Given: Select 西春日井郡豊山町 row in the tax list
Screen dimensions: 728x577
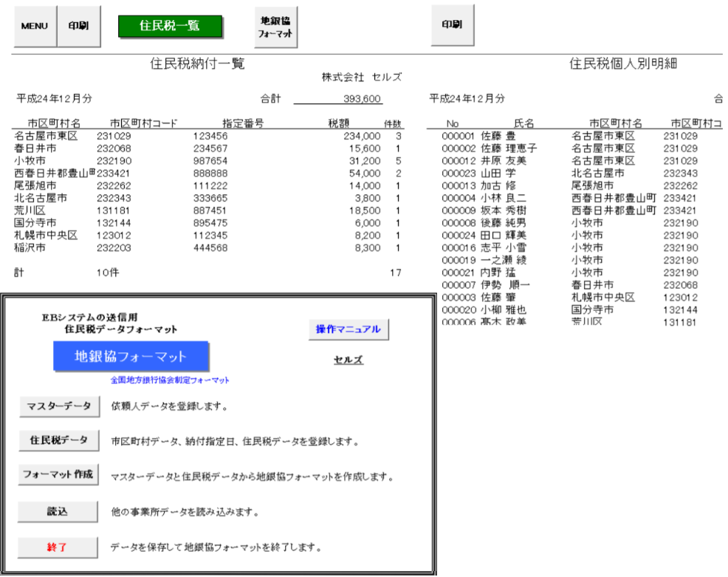Looking at the screenshot, I should tap(208, 174).
